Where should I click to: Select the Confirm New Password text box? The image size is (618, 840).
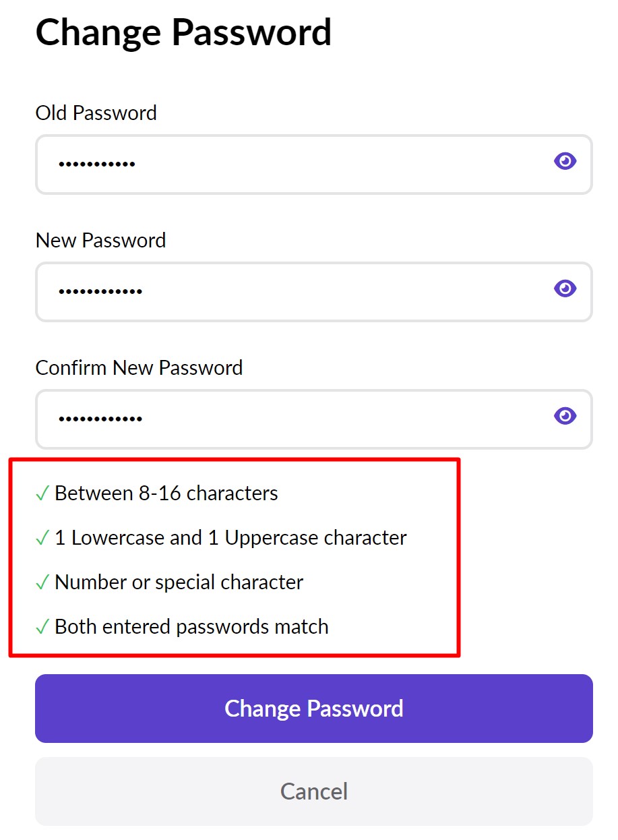(290, 419)
